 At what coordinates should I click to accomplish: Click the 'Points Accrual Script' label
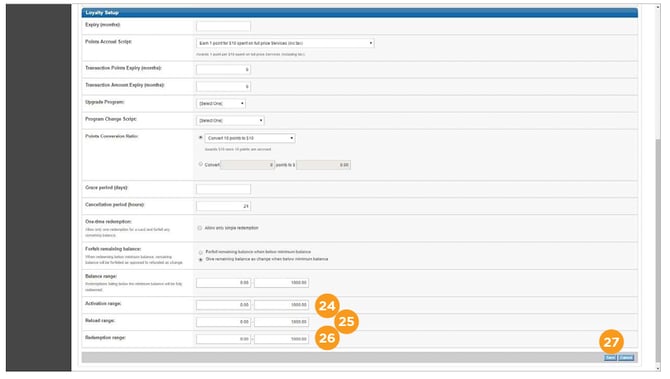(x=109, y=42)
